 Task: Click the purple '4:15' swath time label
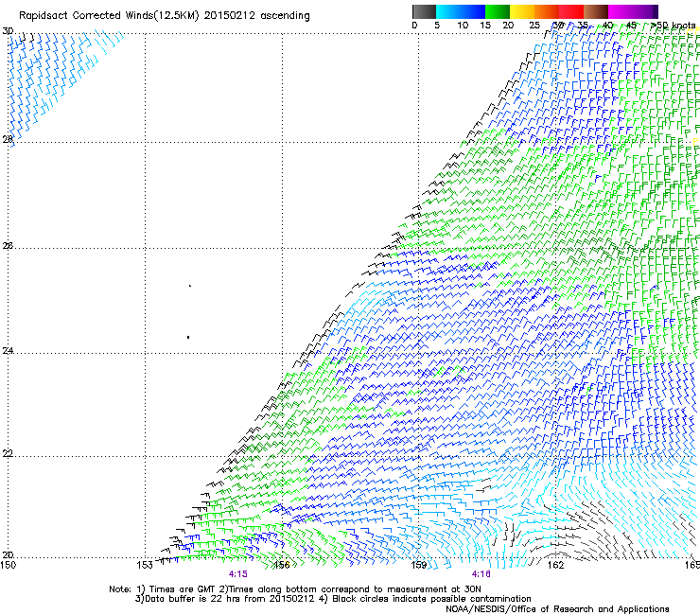(238, 574)
